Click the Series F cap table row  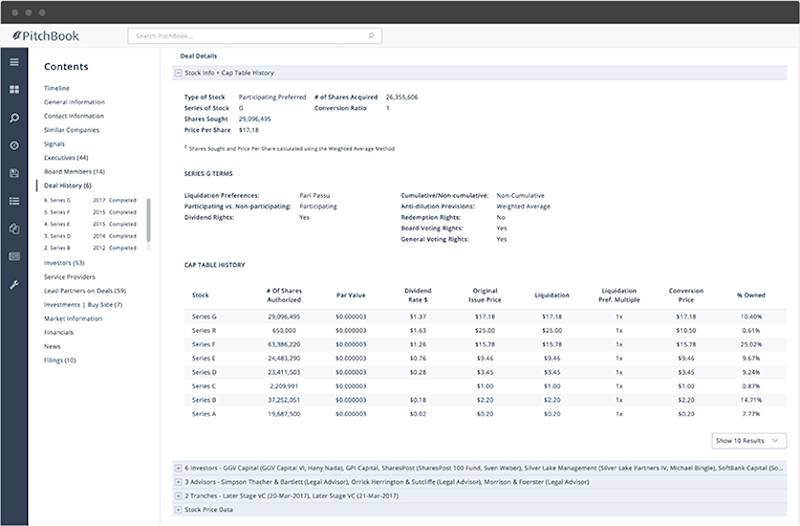tap(485, 344)
